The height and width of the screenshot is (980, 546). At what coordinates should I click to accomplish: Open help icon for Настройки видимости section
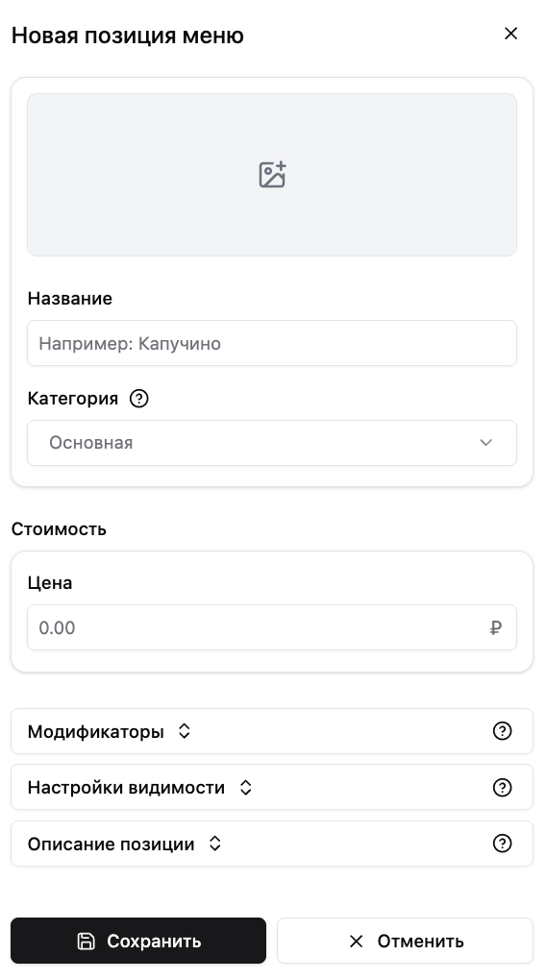coord(502,787)
